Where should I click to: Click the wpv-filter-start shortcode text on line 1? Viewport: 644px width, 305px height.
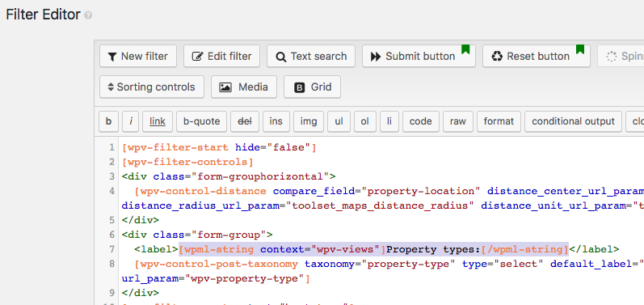click(179, 147)
